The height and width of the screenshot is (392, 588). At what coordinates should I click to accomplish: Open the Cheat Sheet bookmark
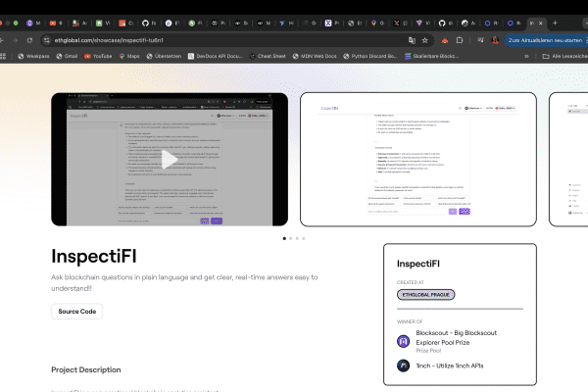coord(268,56)
